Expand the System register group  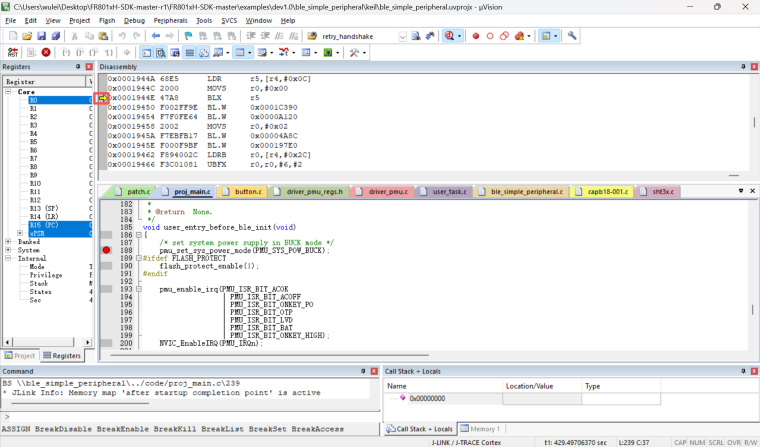(8, 250)
